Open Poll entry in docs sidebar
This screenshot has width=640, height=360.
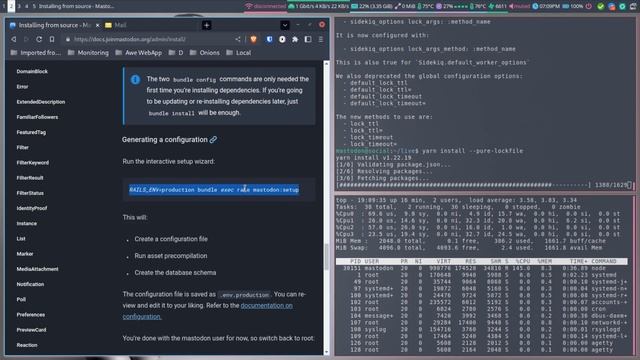(x=21, y=299)
